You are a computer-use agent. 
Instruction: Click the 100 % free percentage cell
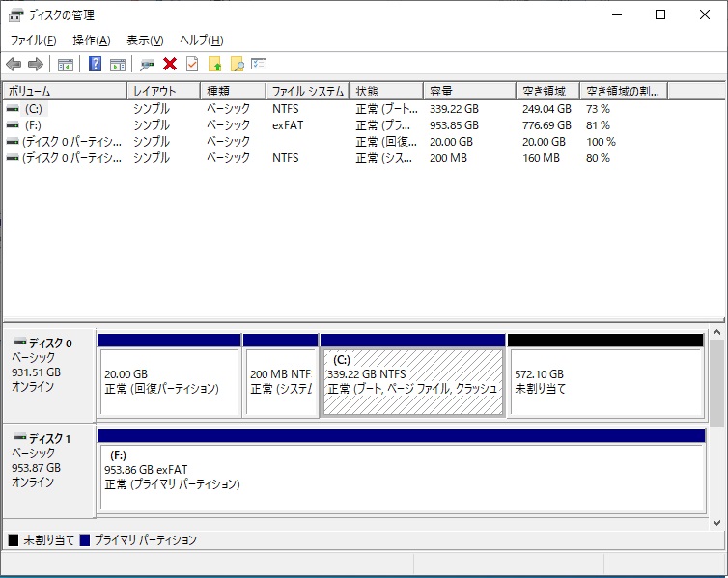click(x=601, y=142)
